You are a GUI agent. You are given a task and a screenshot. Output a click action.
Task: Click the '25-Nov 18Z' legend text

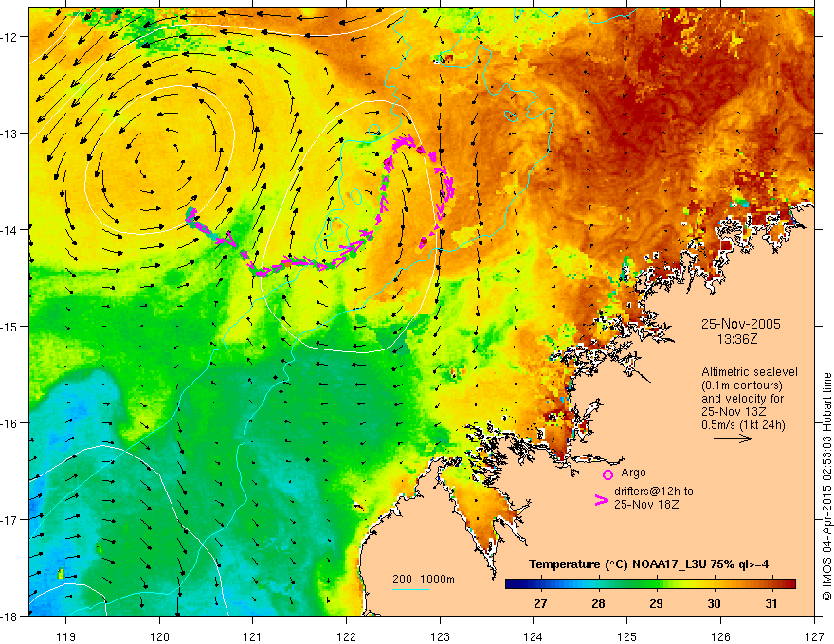pos(646,505)
